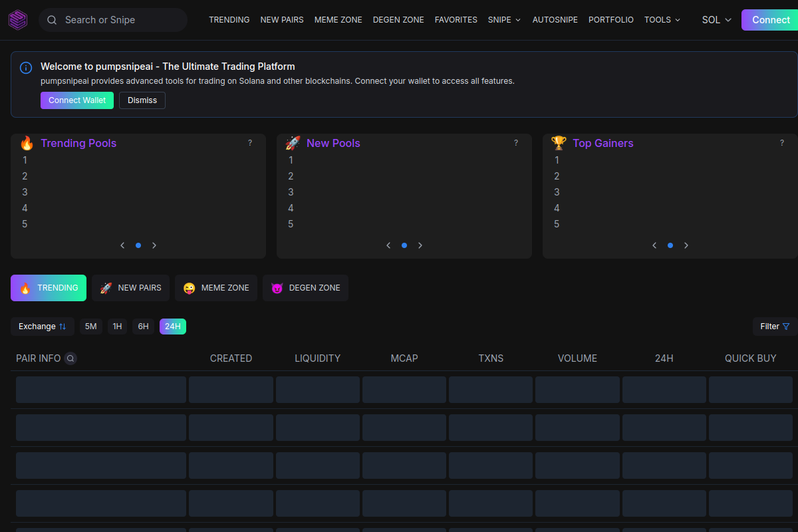Open the SOL chain selector dropdown
Screen dimensions: 798x532
[716, 20]
